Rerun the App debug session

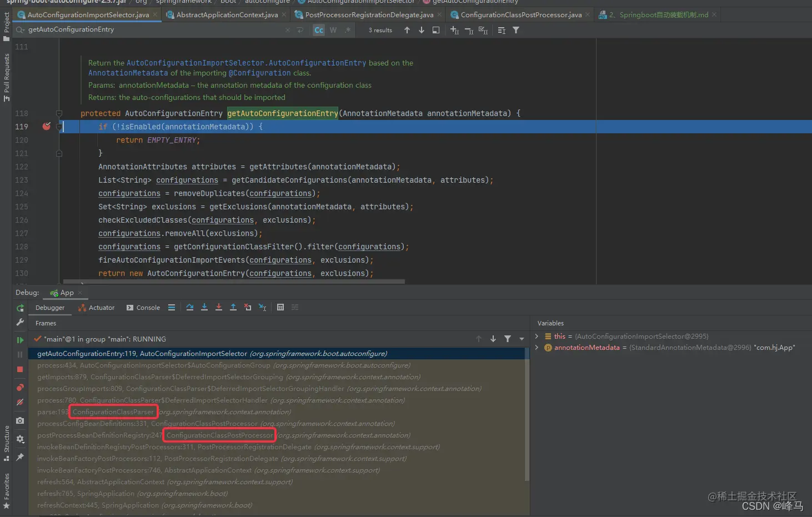tap(20, 308)
